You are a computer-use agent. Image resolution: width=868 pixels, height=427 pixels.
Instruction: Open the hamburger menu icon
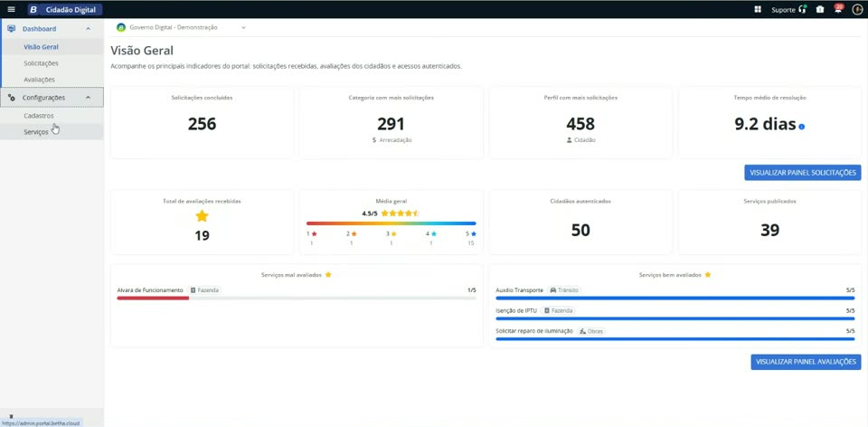pos(11,9)
